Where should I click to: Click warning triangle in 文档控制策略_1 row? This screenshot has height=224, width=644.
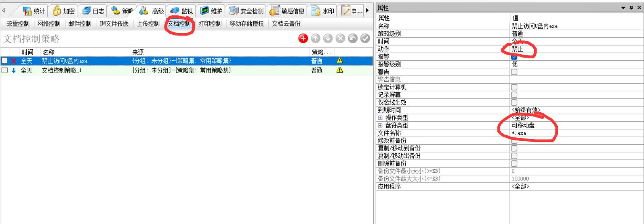[340, 70]
